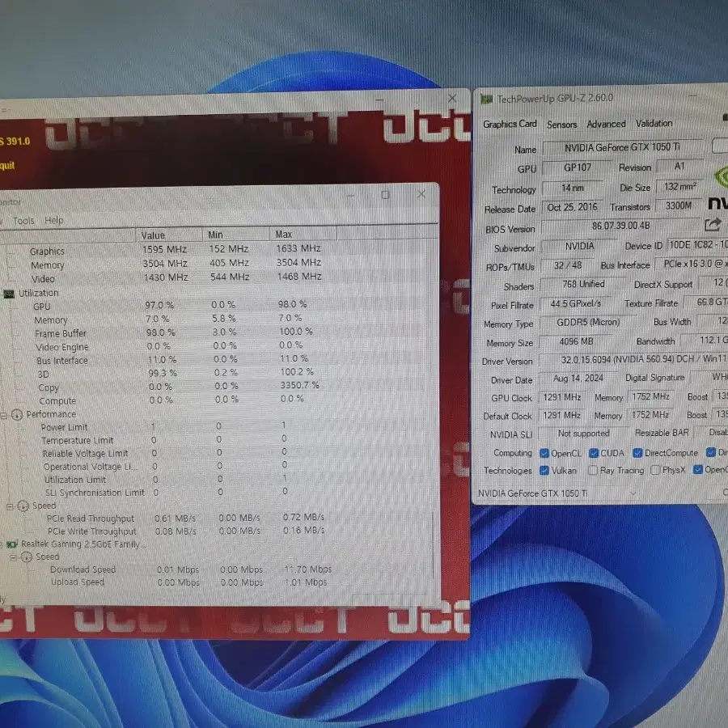Toggle the OpenCL checkbox
This screenshot has width=728, height=728.
(544, 454)
